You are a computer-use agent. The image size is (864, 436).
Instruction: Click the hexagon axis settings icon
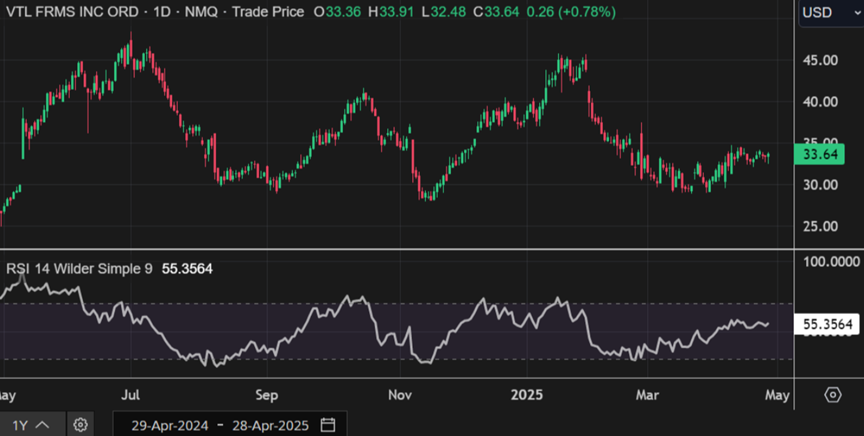point(832,395)
